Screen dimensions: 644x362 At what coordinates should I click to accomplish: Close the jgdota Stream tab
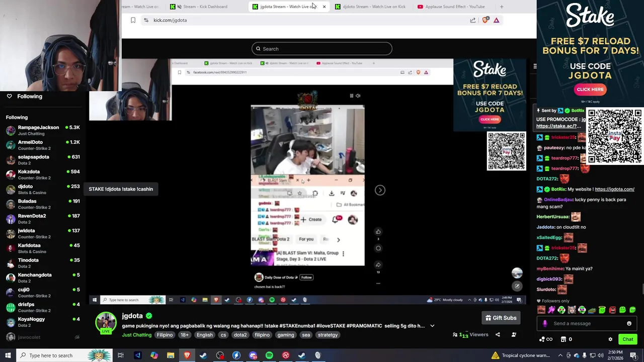(x=324, y=7)
